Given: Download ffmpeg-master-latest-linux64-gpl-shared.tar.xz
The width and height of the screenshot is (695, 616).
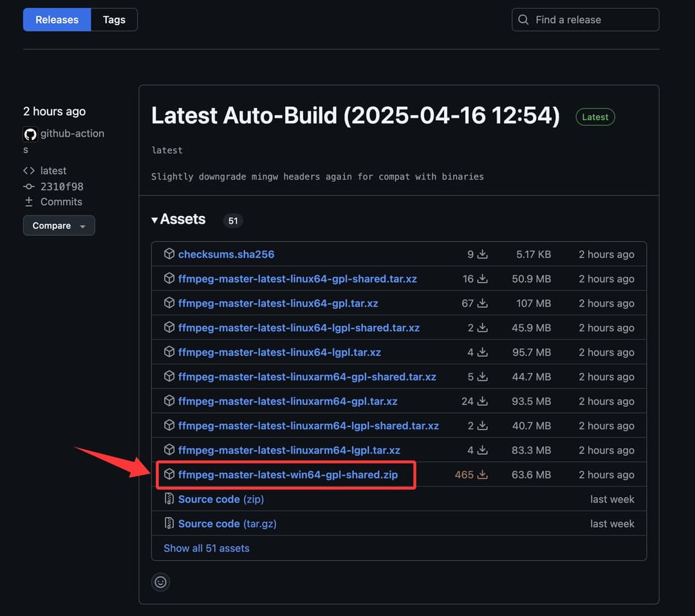Looking at the screenshot, I should click(x=297, y=279).
